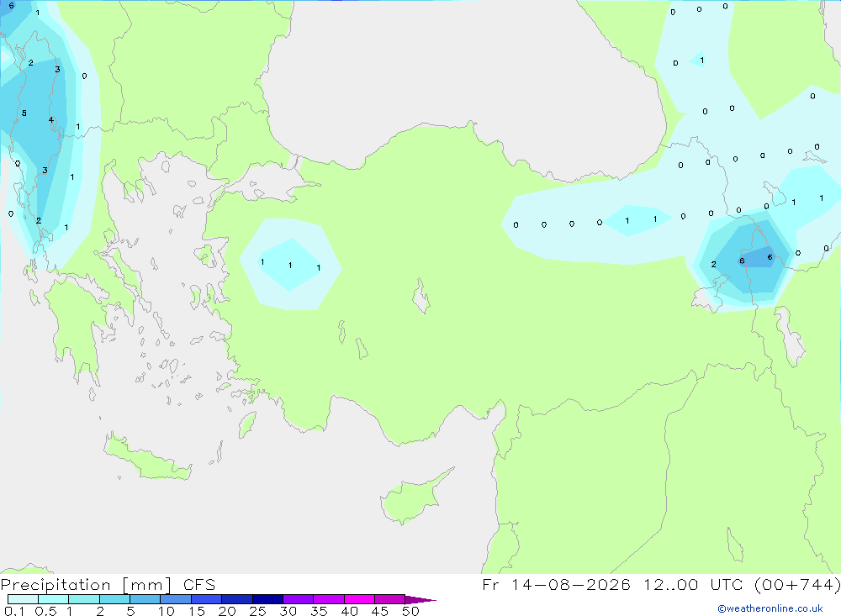Screen dimensions: 841x616
Task: Pick the 35–40 mm legend swatch
Action: tap(328, 599)
